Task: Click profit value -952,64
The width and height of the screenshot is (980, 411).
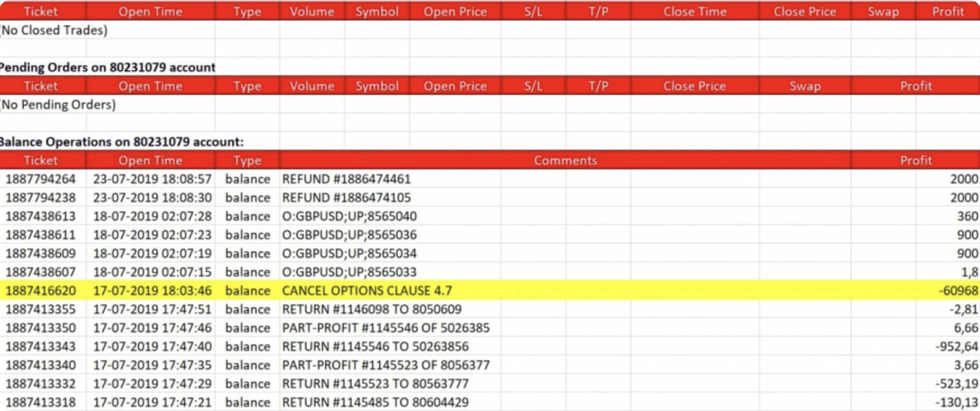Action: pyautogui.click(x=957, y=347)
